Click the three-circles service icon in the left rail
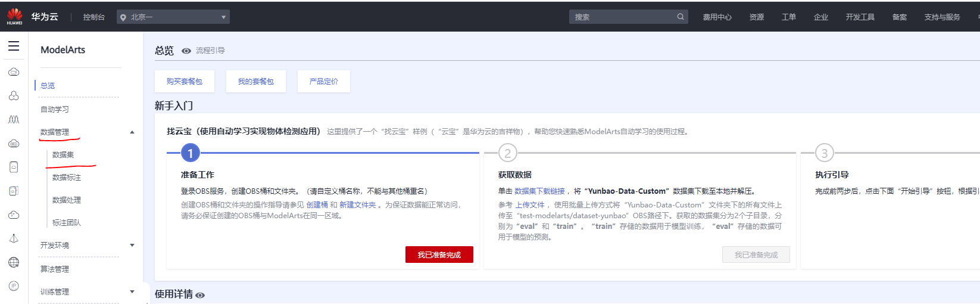Viewport: 980px width, 304px height. click(14, 96)
